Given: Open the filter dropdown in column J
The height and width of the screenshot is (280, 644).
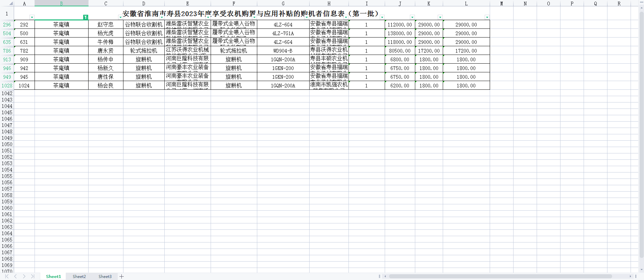Looking at the screenshot, I should pyautogui.click(x=412, y=17).
